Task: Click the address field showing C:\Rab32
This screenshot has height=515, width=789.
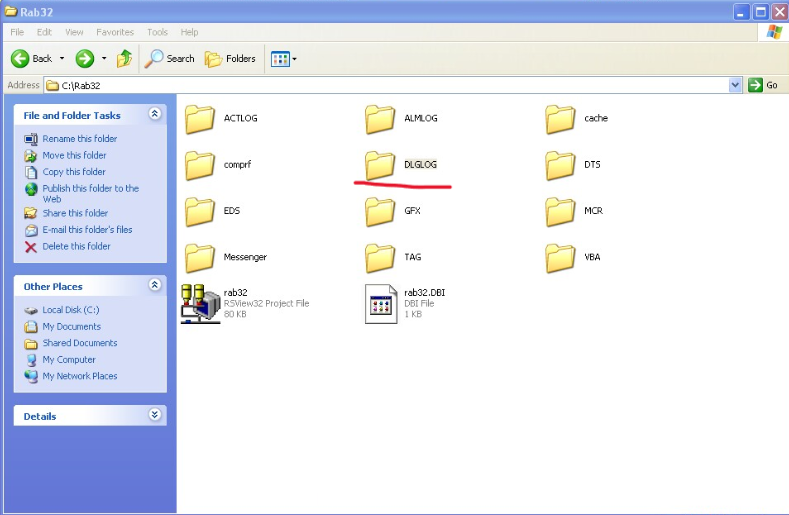Action: coord(386,85)
